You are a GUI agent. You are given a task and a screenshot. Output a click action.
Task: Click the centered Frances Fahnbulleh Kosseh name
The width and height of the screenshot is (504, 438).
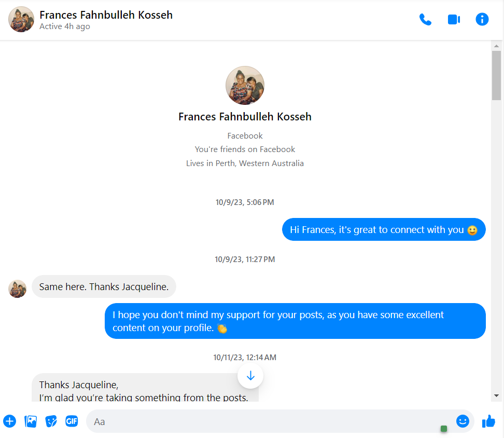[x=245, y=116]
